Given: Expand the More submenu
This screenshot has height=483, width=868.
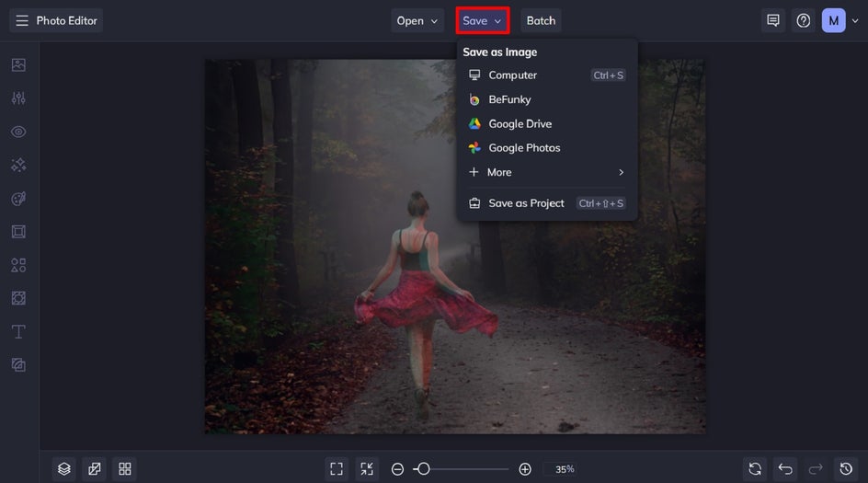Looking at the screenshot, I should (x=546, y=172).
